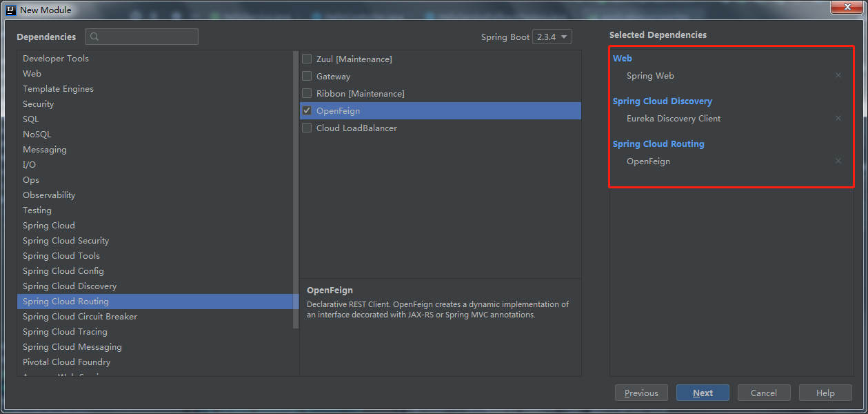
Task: Open the Spring Boot version dropdown
Action: 552,37
